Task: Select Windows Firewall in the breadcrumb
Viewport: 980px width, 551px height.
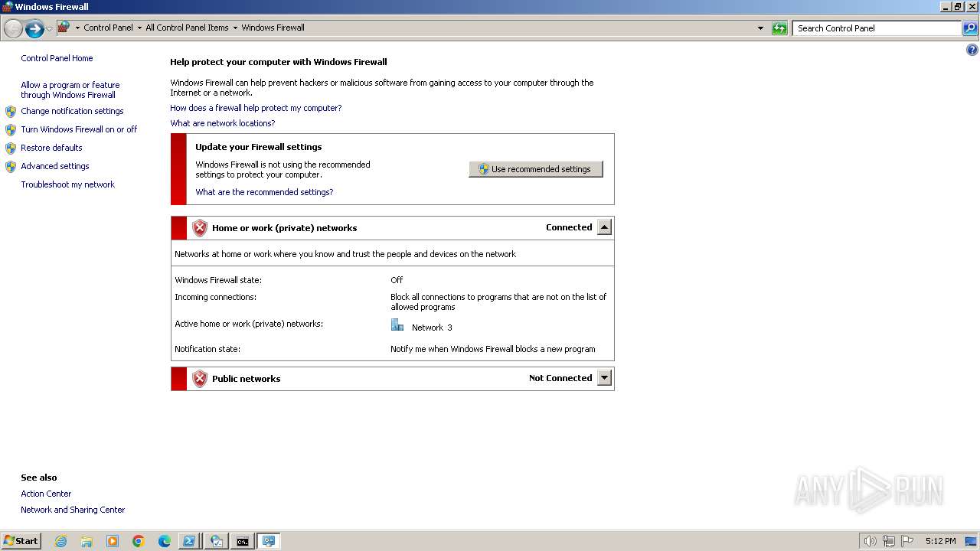Action: [273, 28]
